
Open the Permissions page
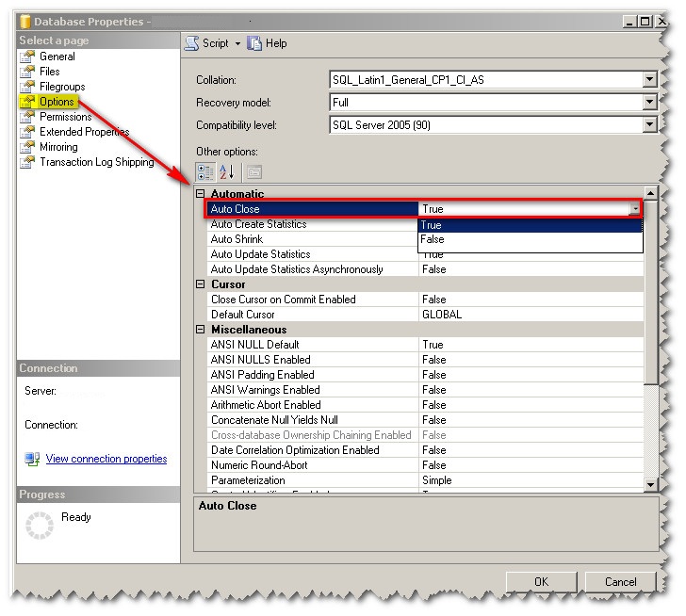pyautogui.click(x=66, y=117)
